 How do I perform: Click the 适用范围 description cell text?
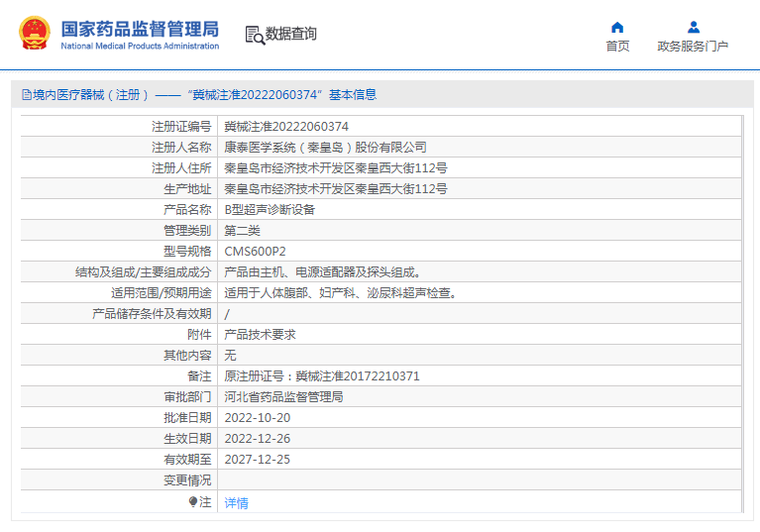tap(340, 293)
